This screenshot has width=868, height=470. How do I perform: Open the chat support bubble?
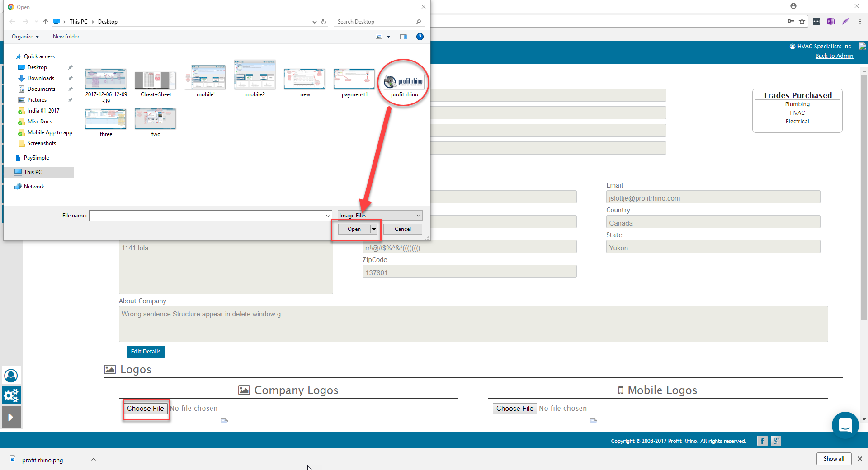[844, 425]
